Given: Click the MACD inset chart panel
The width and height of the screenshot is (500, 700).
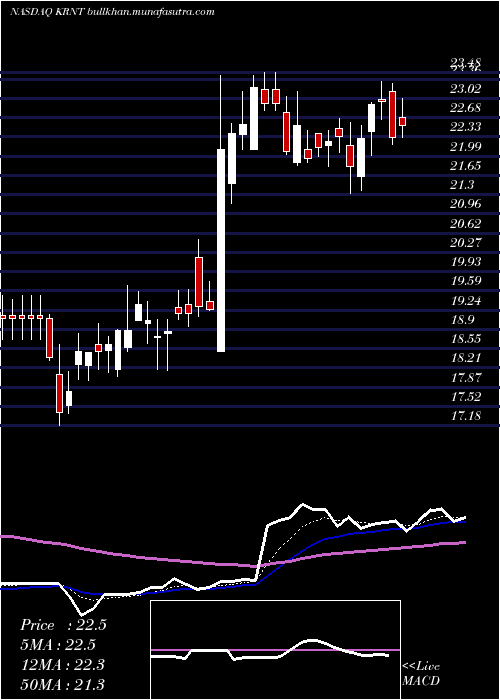Looking at the screenshot, I should click(x=275, y=650).
